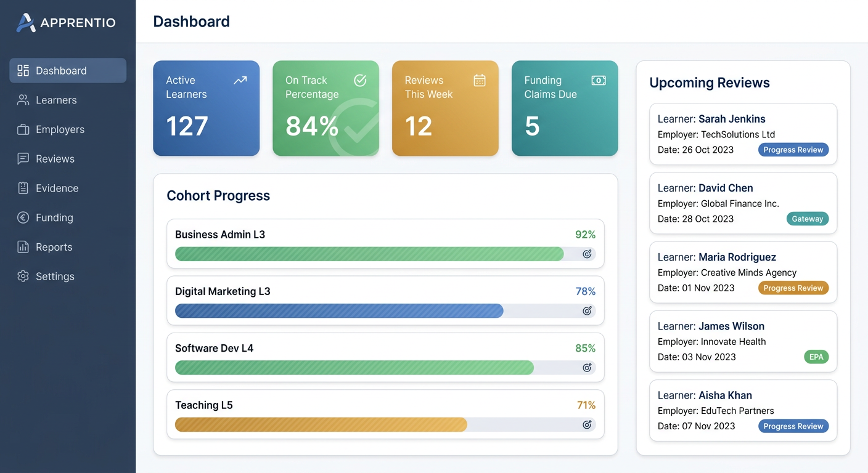Click the Digital Marketing L3 blue progress bar
This screenshot has height=473, width=868.
(x=339, y=310)
